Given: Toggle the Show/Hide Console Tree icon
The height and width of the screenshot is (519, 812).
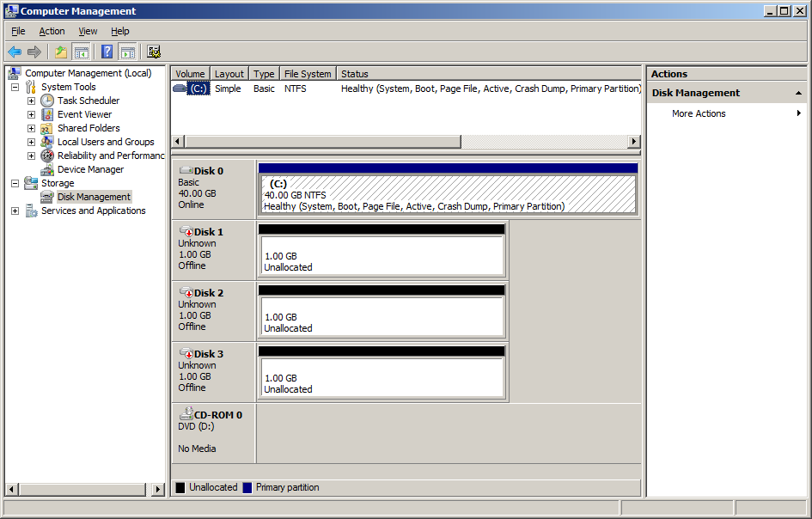Looking at the screenshot, I should pos(82,52).
